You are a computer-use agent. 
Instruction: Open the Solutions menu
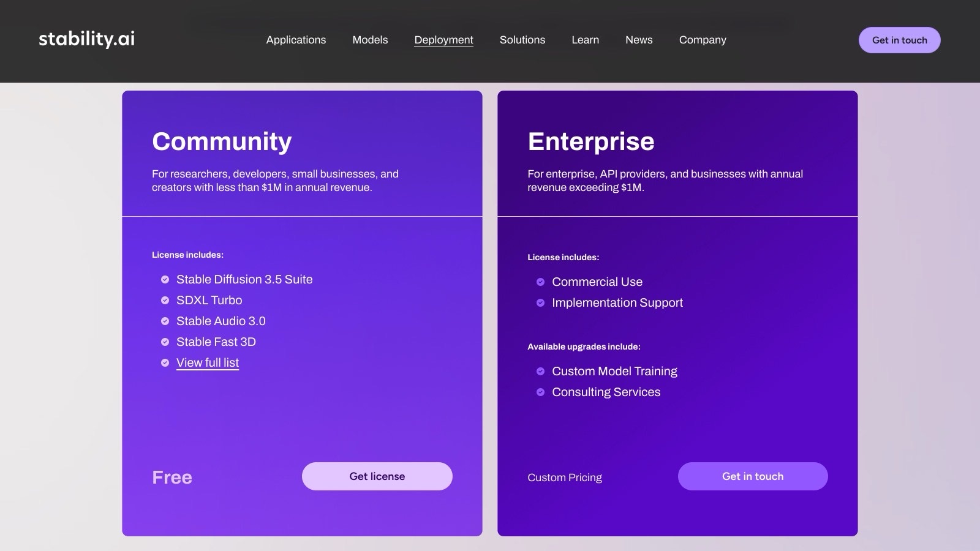[522, 40]
